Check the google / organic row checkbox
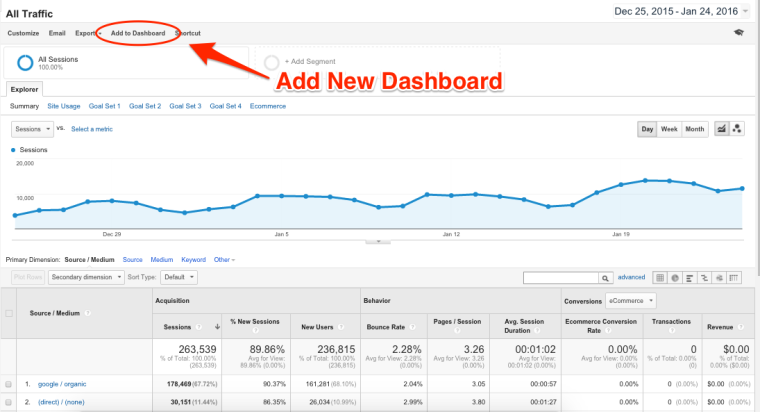Screen dimensions: 760x412 click(10, 384)
